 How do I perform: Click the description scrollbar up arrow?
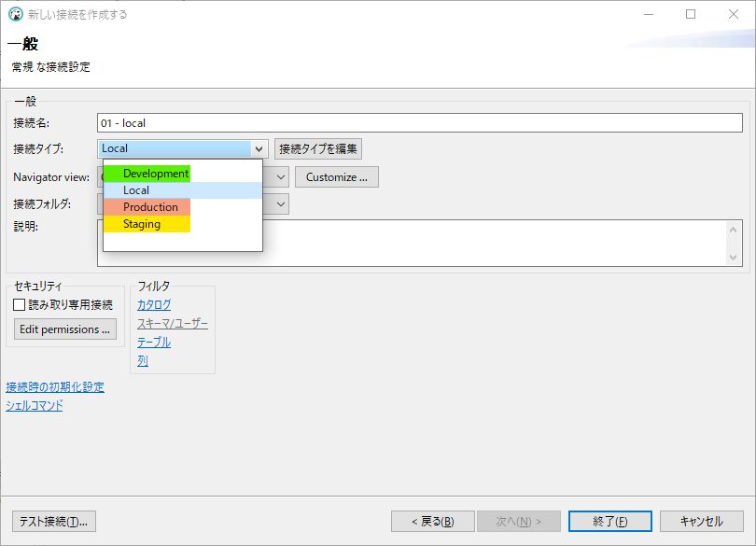point(734,230)
